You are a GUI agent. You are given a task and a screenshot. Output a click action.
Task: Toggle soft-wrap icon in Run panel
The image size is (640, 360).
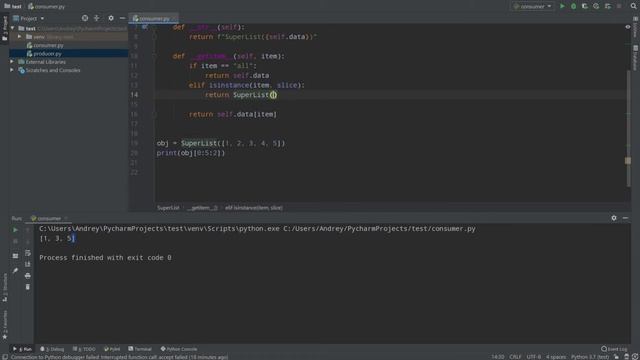tap(27, 253)
